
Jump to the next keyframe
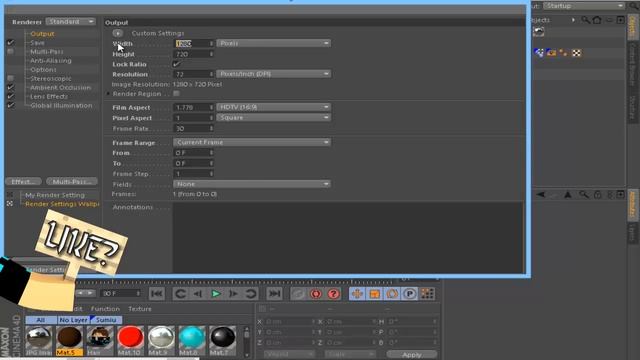pos(251,293)
